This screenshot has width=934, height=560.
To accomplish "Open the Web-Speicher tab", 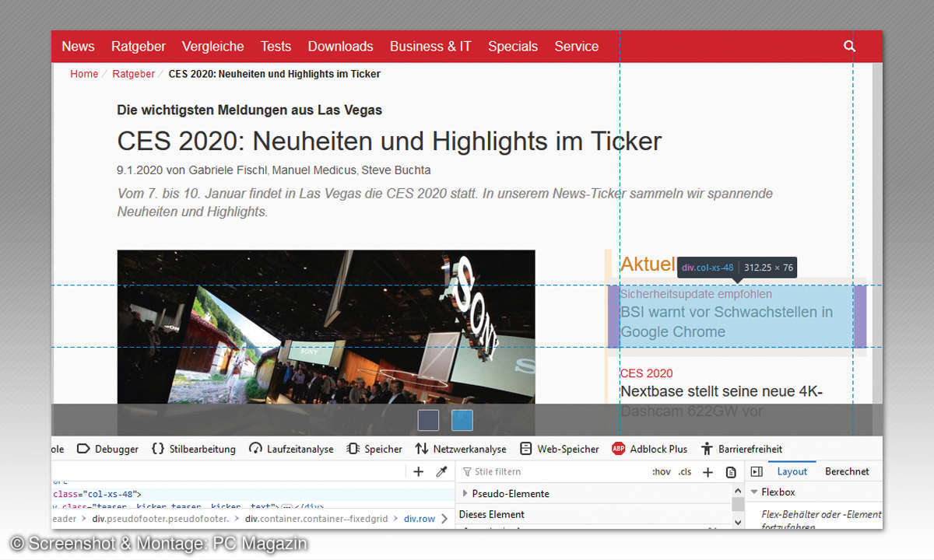I will click(x=560, y=449).
